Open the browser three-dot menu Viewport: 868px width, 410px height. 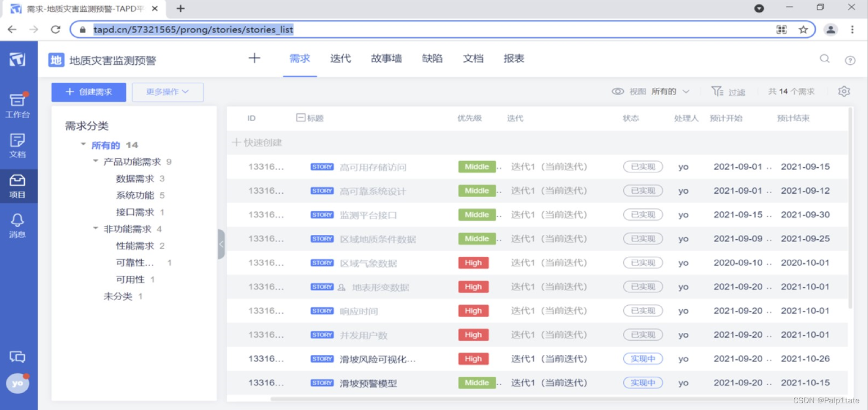point(853,29)
